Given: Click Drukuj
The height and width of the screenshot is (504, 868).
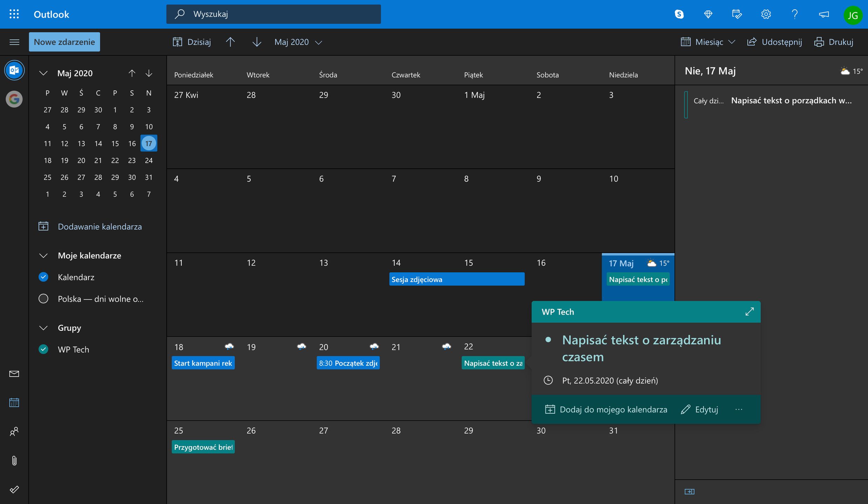Looking at the screenshot, I should coord(834,42).
